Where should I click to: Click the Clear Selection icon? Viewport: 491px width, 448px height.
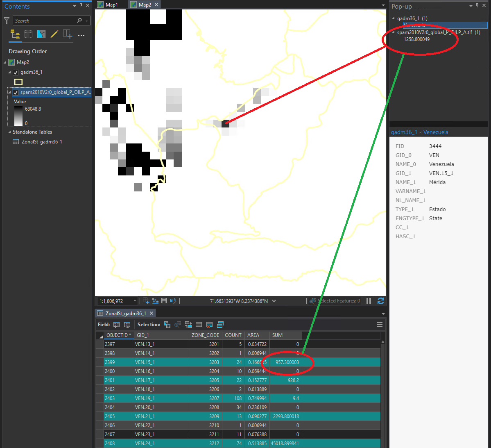point(199,324)
